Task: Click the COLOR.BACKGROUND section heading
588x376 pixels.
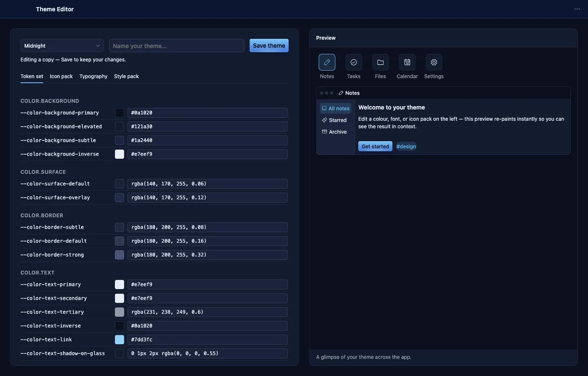Action: 50,101
